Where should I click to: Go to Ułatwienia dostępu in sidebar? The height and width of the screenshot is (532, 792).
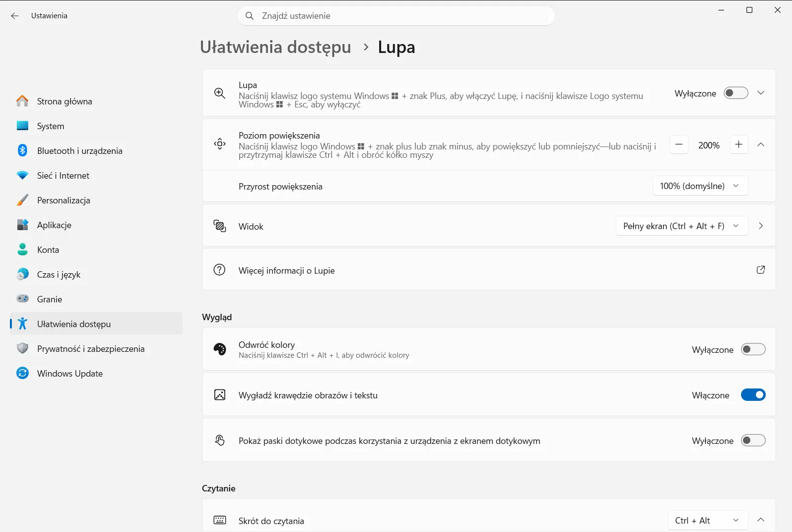point(97,324)
